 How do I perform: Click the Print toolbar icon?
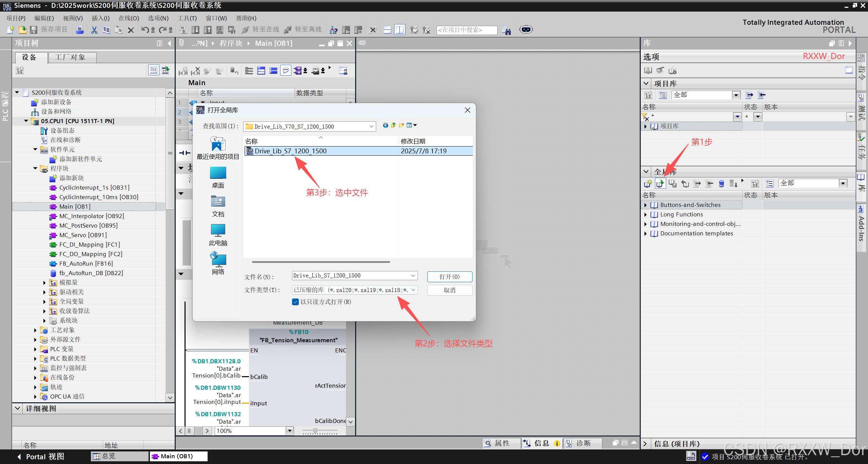(x=80, y=30)
